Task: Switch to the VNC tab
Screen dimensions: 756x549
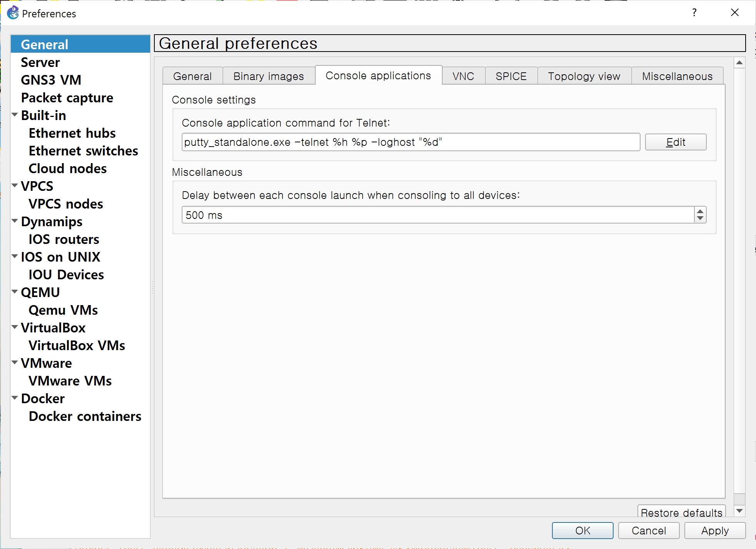Action: [x=463, y=76]
